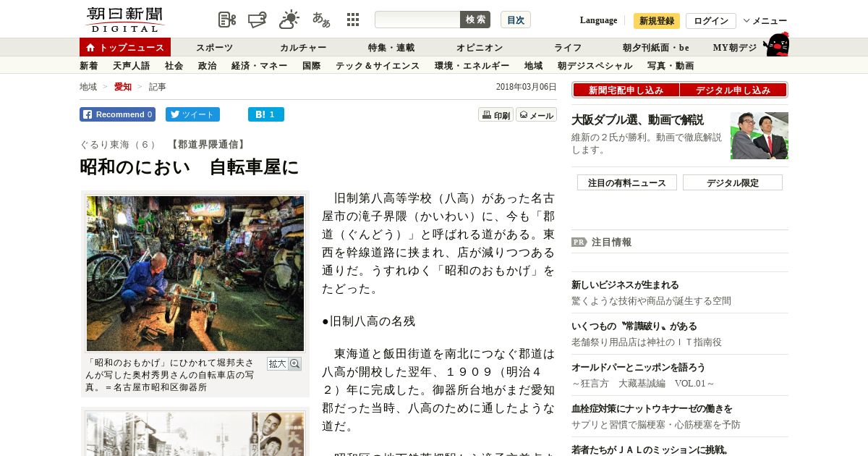Open the カルチャー tab
Screen dimensions: 868x456
point(303,48)
